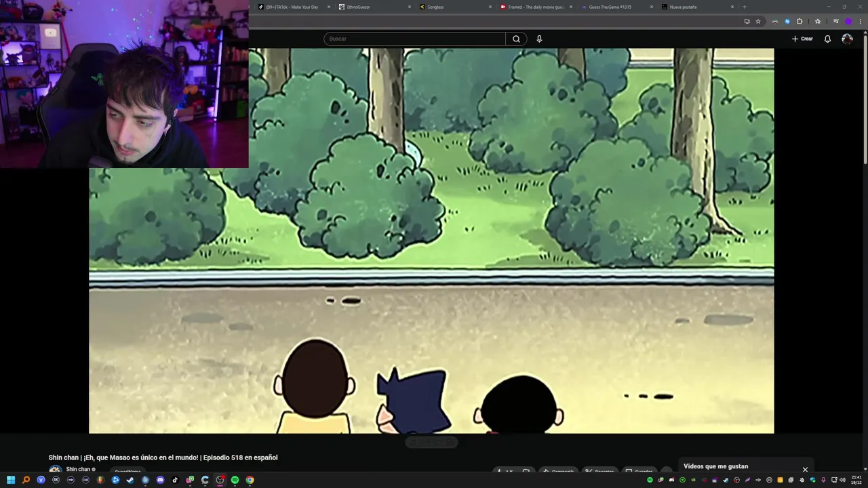Open TikTok app from the taskbar
The width and height of the screenshot is (868, 488).
175,480
